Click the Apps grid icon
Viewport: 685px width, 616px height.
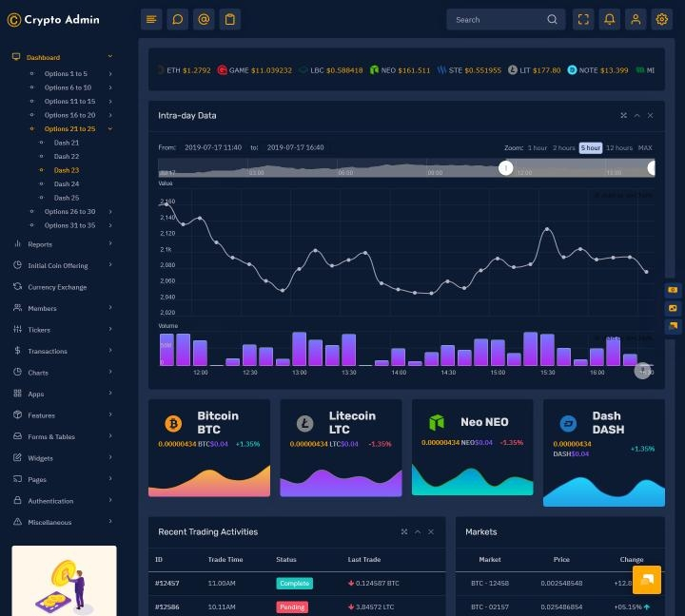click(17, 394)
